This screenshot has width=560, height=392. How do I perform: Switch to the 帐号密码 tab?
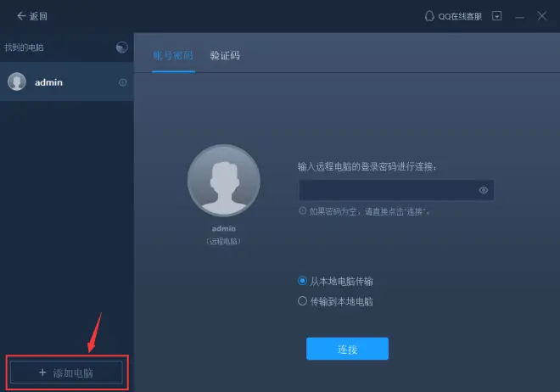pos(173,56)
